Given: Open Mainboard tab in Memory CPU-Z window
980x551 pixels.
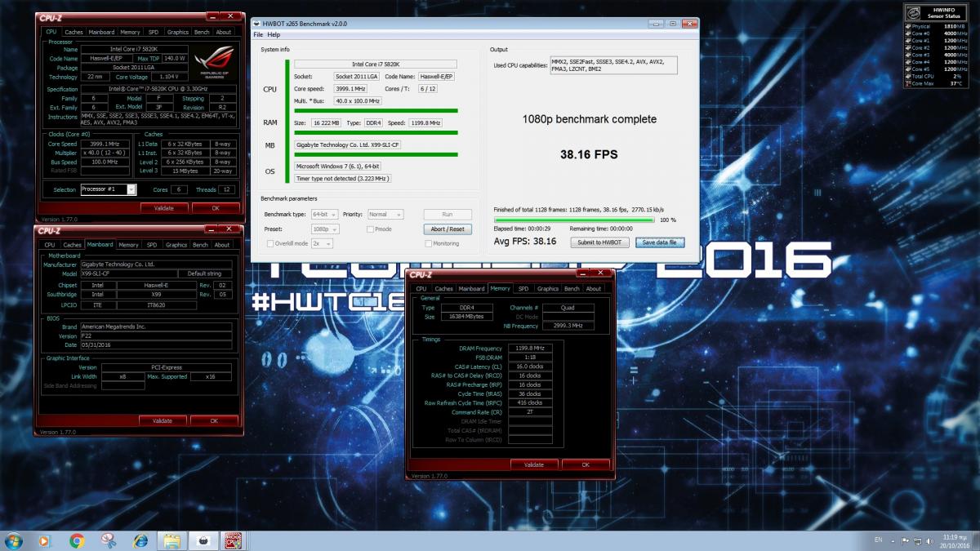Looking at the screenshot, I should tap(471, 288).
